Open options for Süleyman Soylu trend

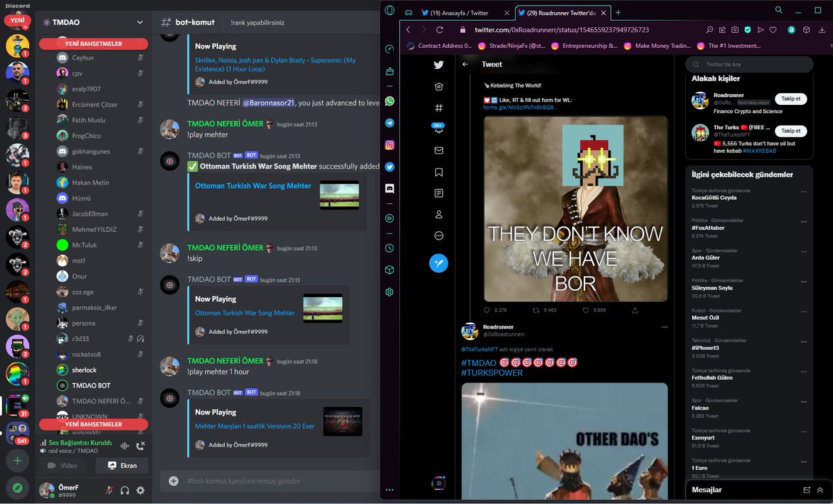pyautogui.click(x=804, y=280)
